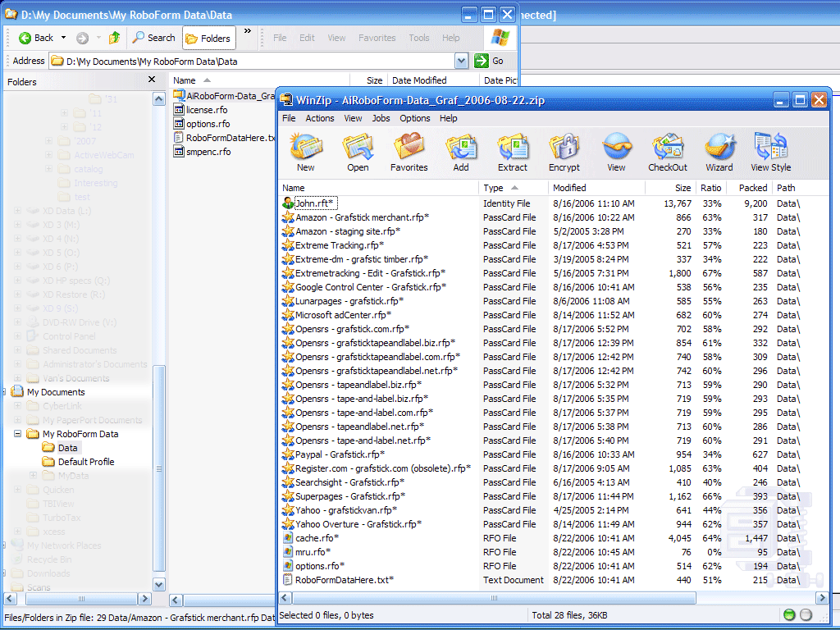Select John.rft identity file in list

click(316, 203)
